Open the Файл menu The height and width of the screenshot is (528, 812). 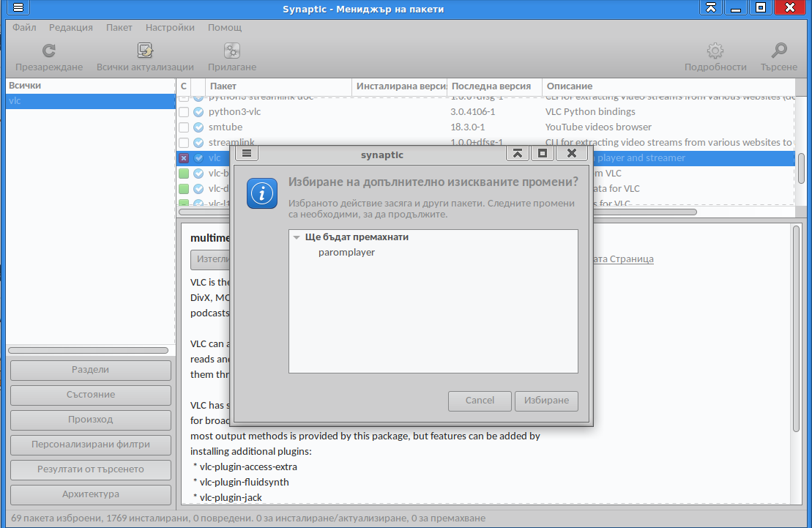(x=24, y=28)
